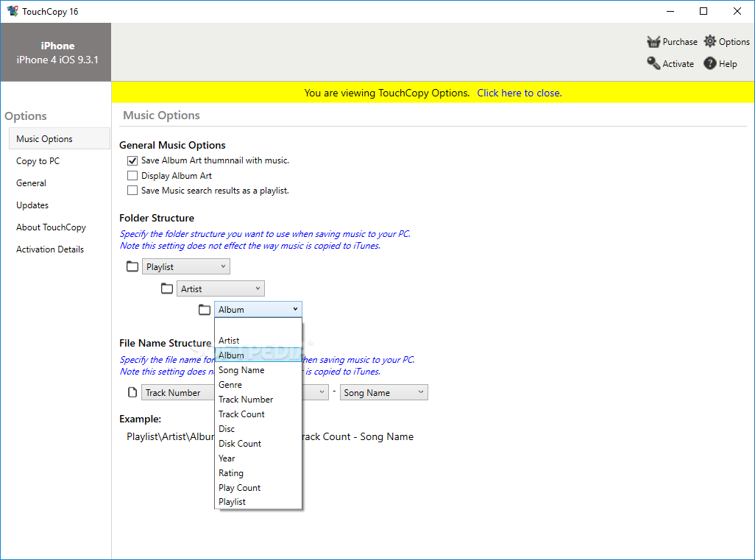
Task: Choose Playlist at bottom of dropdown list
Action: click(x=258, y=502)
